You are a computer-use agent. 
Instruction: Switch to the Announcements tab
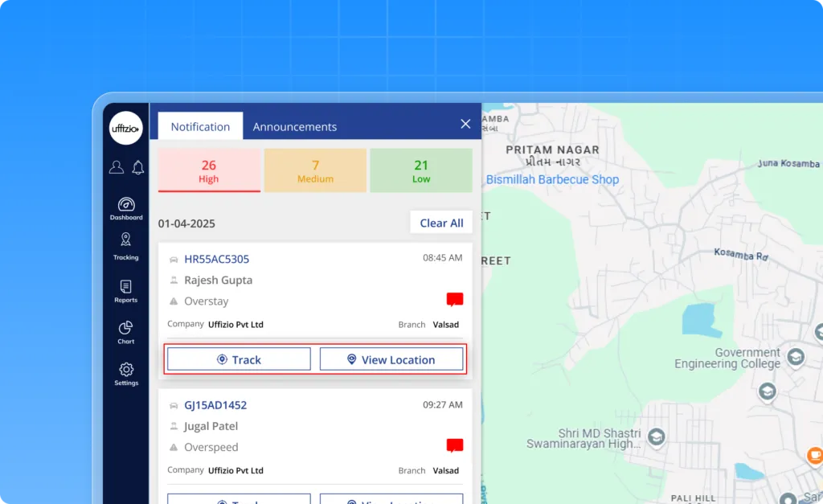(295, 126)
